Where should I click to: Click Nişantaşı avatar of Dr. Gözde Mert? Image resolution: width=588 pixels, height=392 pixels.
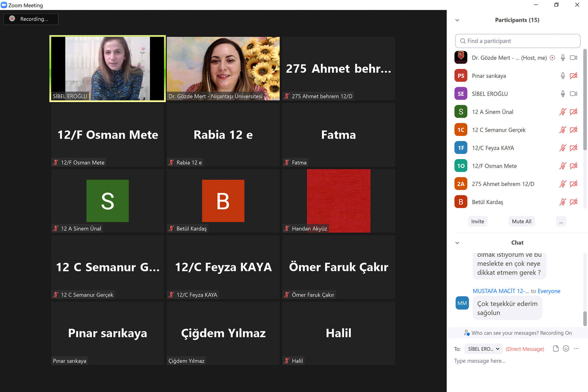pos(461,57)
